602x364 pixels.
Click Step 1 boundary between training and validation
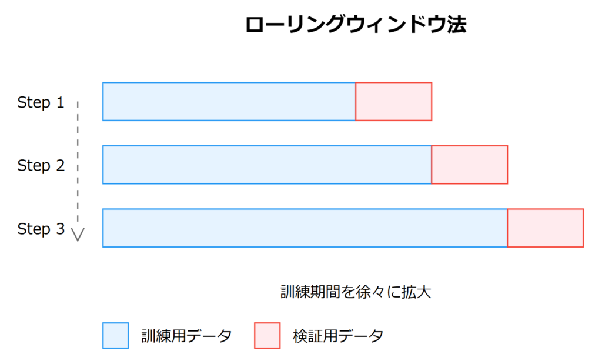[x=356, y=102]
